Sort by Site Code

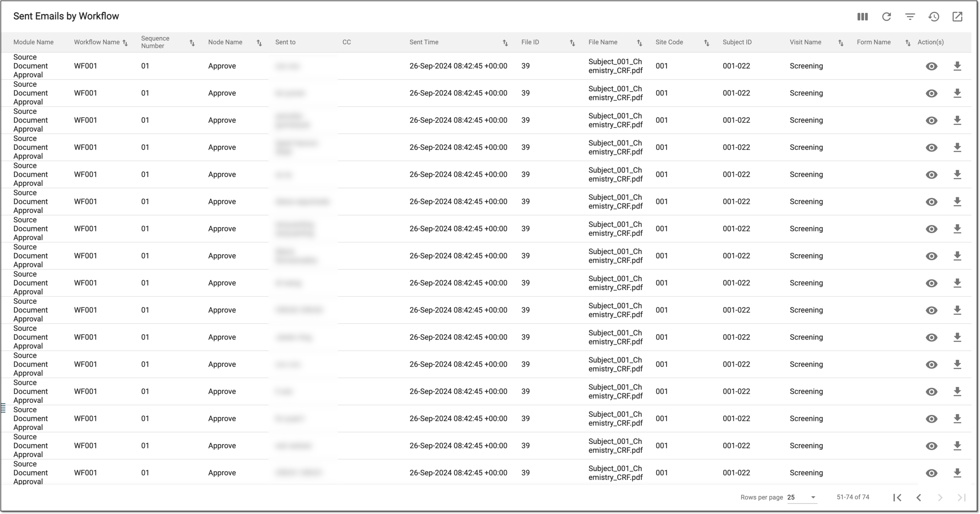pyautogui.click(x=706, y=43)
